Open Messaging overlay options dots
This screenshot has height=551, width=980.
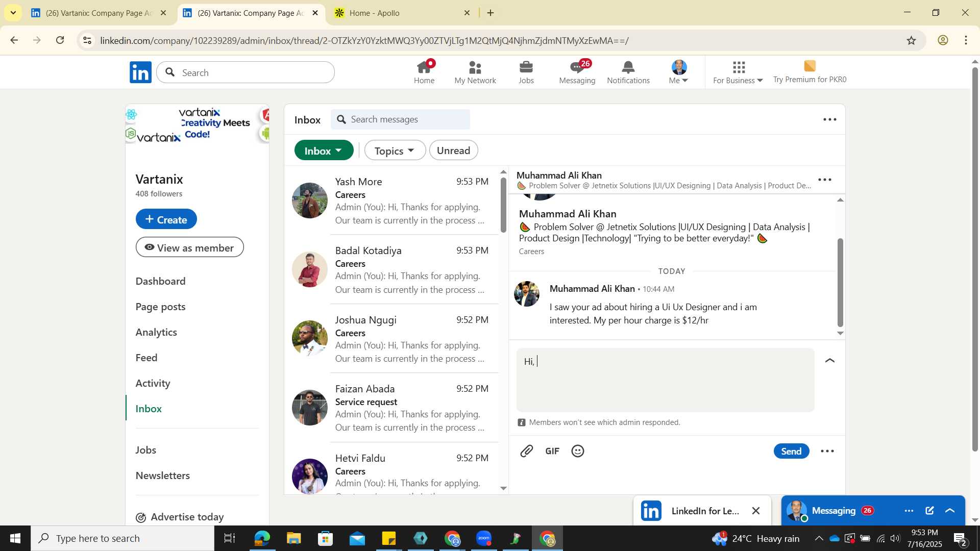coord(909,511)
